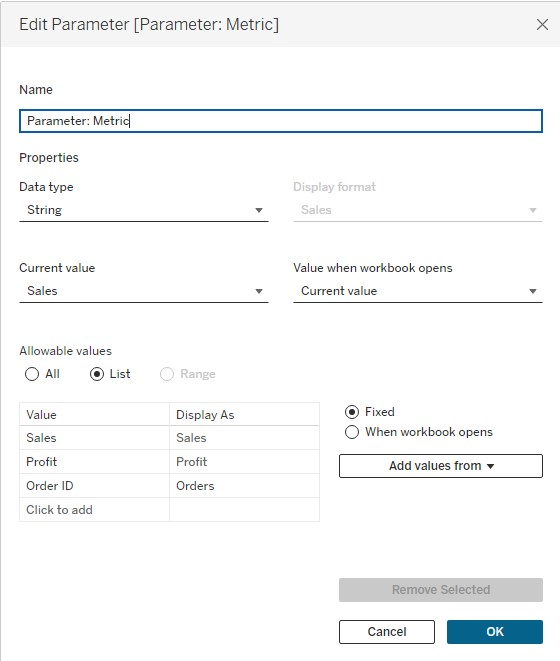Select the Order ID value cell

tap(94, 486)
